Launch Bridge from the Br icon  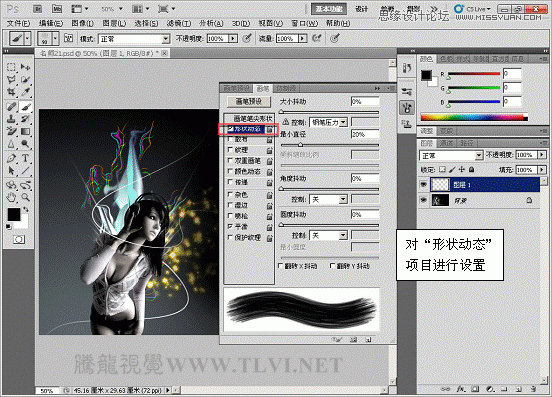[38, 9]
